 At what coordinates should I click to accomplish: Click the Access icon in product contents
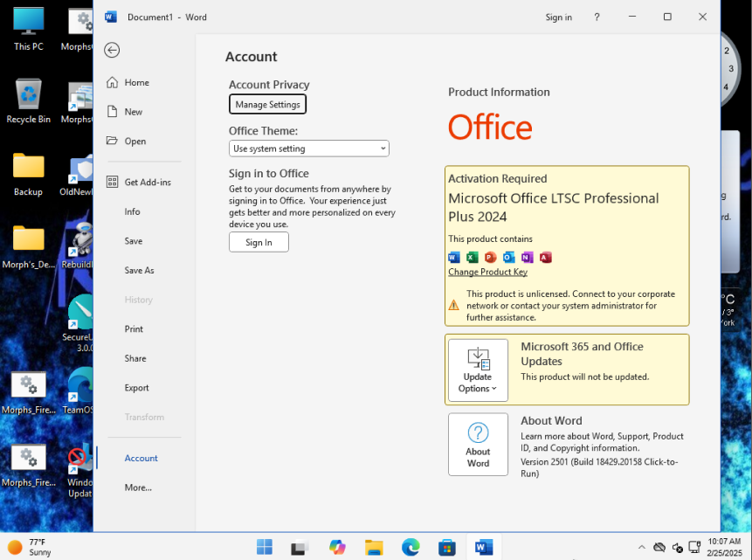pos(545,258)
